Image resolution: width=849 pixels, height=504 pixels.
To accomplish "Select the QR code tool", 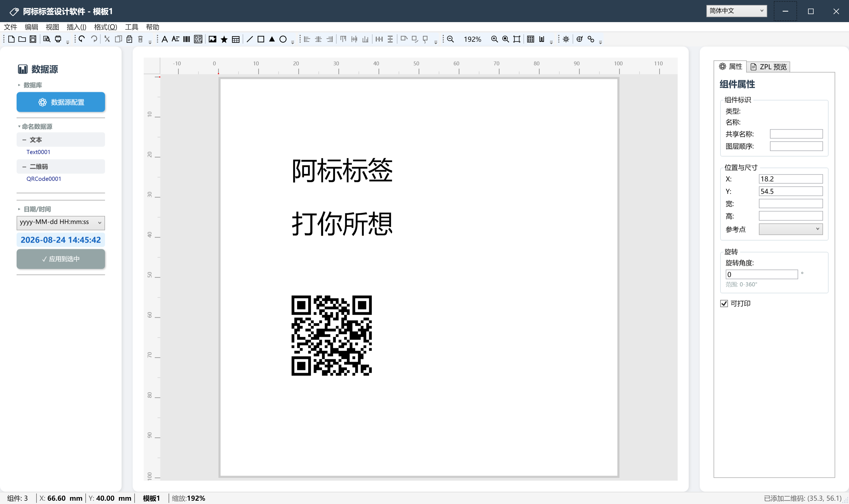I will pyautogui.click(x=198, y=39).
